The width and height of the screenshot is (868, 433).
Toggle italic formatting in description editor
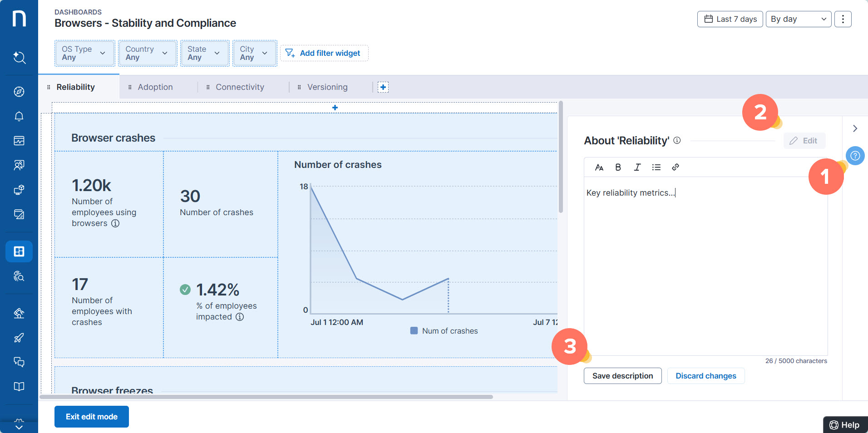tap(637, 167)
